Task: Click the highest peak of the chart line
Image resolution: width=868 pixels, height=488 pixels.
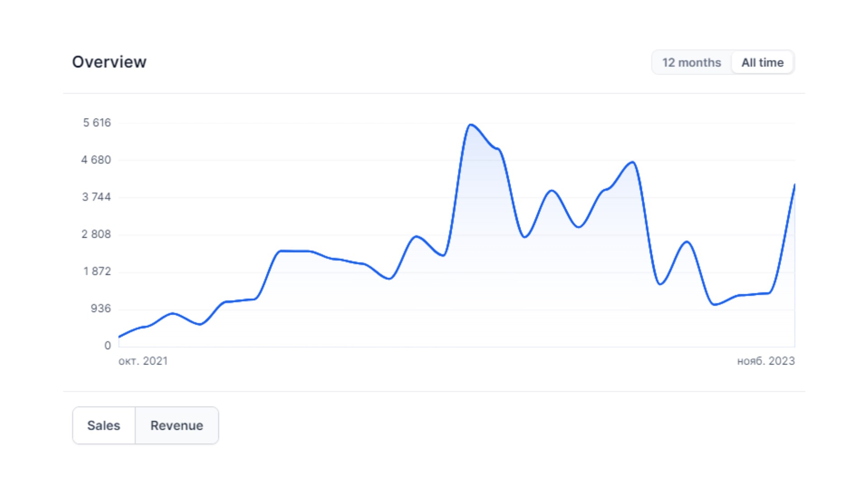Action: click(471, 124)
